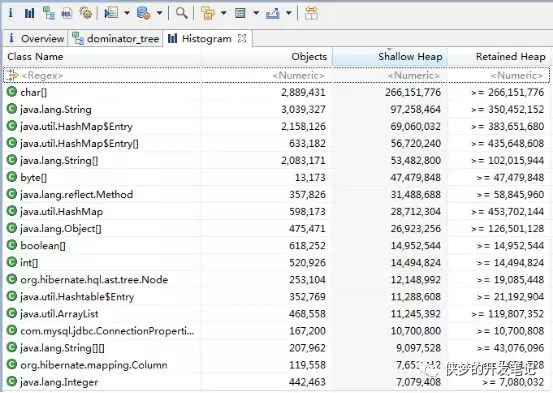Click objects count 468,558 for ArrayList
This screenshot has height=393, width=553.
pos(307,314)
